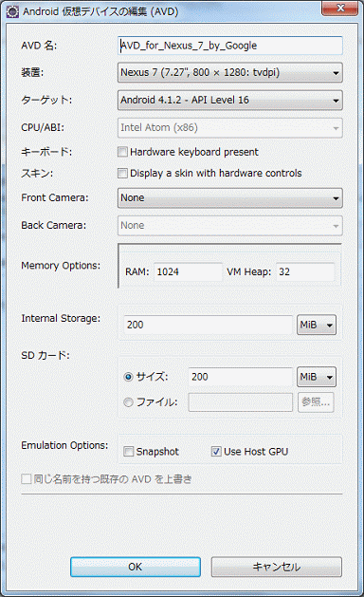Image resolution: width=364 pixels, height=597 pixels.
Task: Toggle overwrite existing AVD checkbox
Action: click(x=27, y=479)
